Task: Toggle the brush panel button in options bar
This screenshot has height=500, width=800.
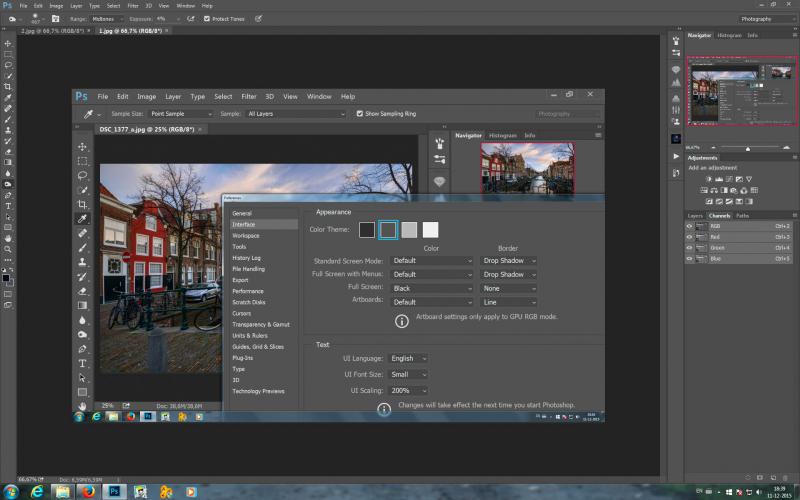Action: tap(56, 19)
